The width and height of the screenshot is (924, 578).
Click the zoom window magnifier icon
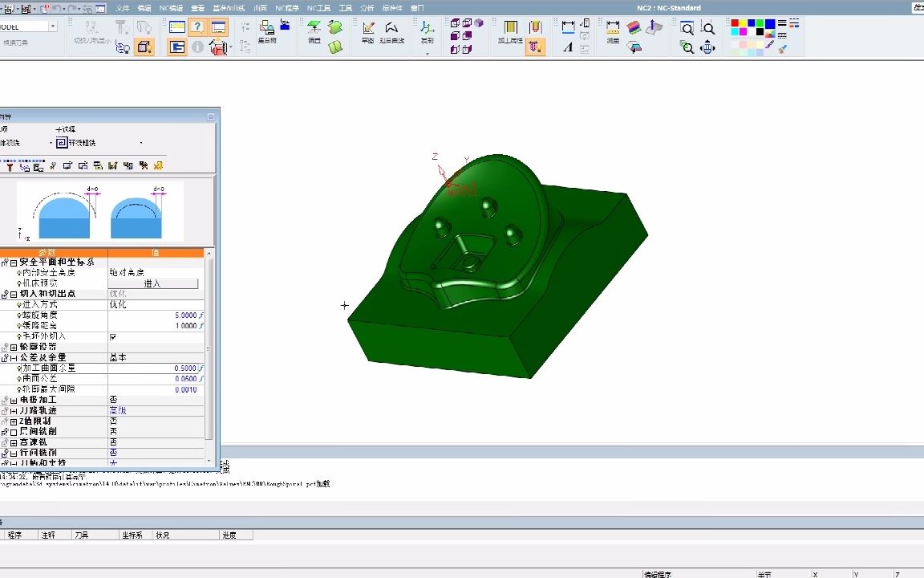pyautogui.click(x=687, y=28)
